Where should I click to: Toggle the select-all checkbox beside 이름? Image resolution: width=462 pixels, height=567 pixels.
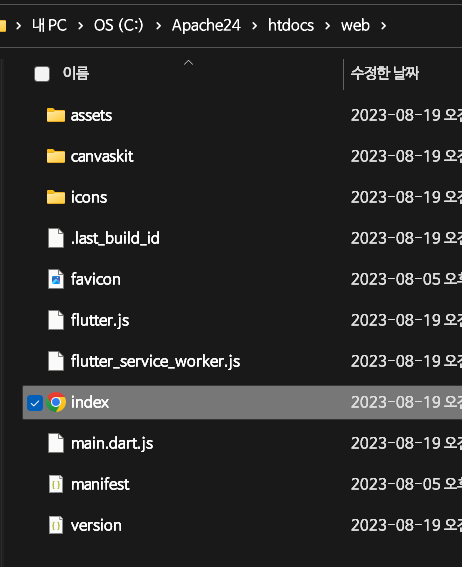[42, 74]
